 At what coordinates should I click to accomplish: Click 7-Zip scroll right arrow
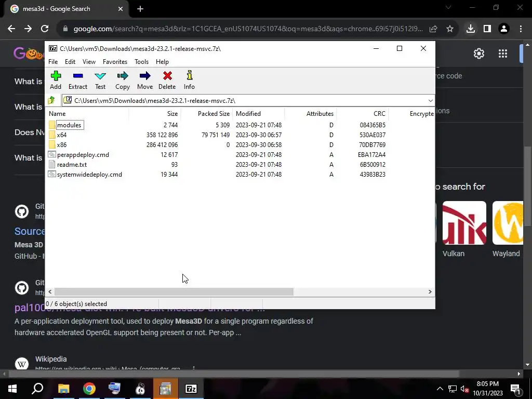(430, 292)
